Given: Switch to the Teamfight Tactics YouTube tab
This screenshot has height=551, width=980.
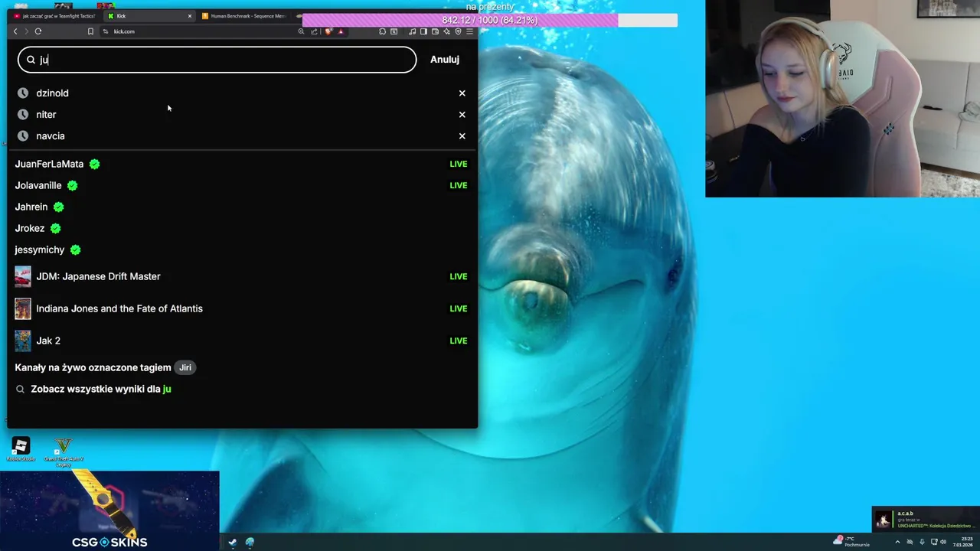Looking at the screenshot, I should (x=54, y=16).
